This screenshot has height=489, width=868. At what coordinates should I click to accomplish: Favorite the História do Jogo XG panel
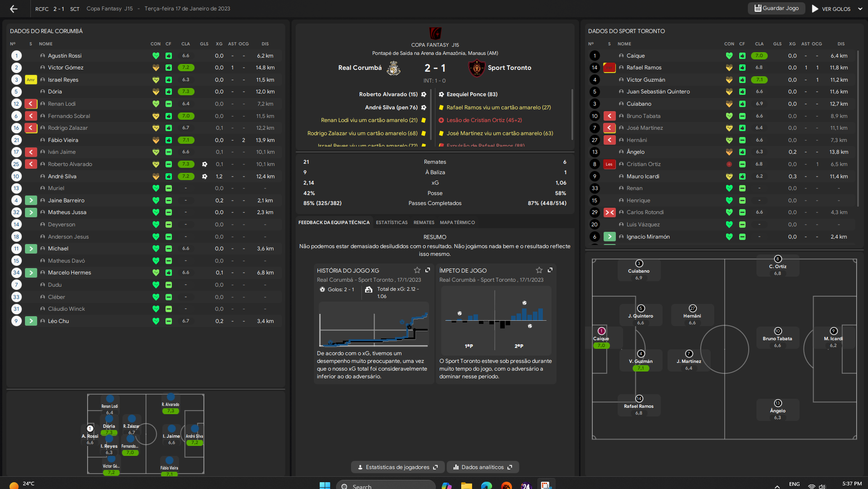[417, 270]
